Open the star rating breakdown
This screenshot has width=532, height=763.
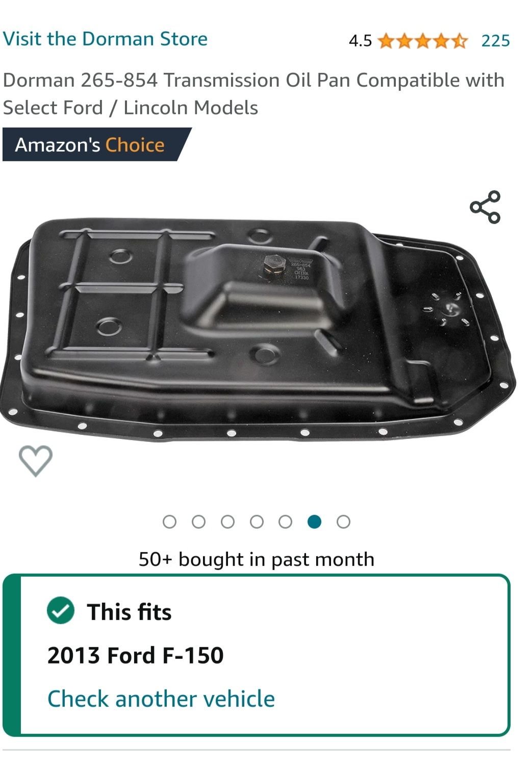pos(422,40)
